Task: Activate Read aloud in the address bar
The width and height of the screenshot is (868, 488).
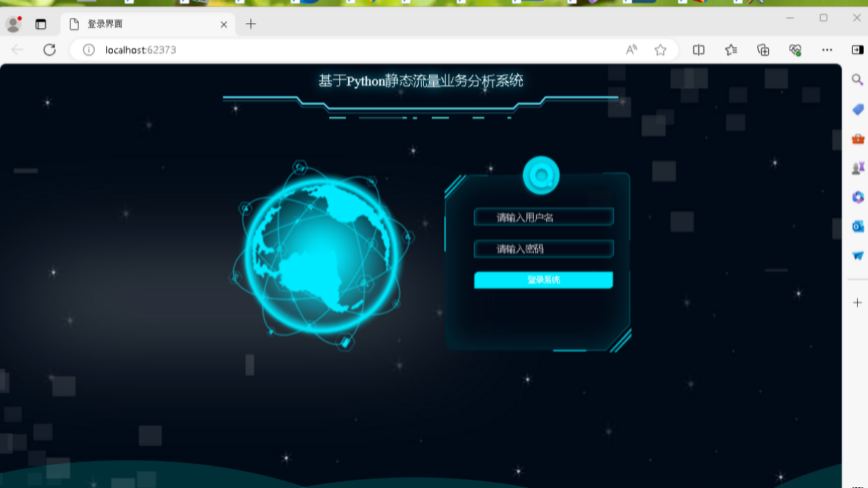Action: point(631,50)
